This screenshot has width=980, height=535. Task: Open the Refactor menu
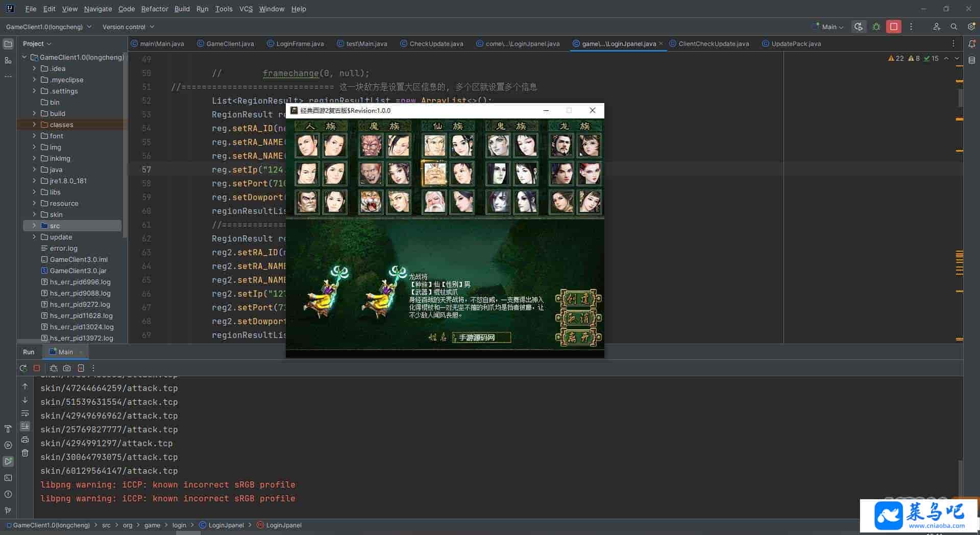pyautogui.click(x=154, y=9)
